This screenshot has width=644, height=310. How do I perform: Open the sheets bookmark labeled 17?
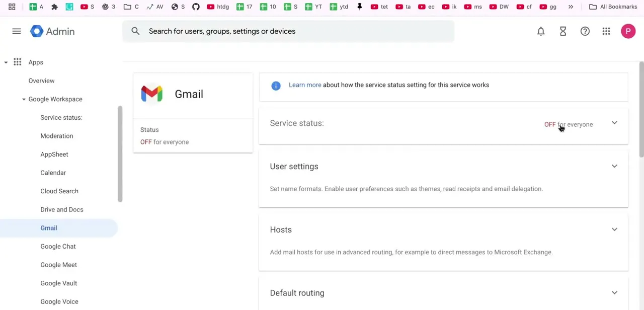click(244, 7)
